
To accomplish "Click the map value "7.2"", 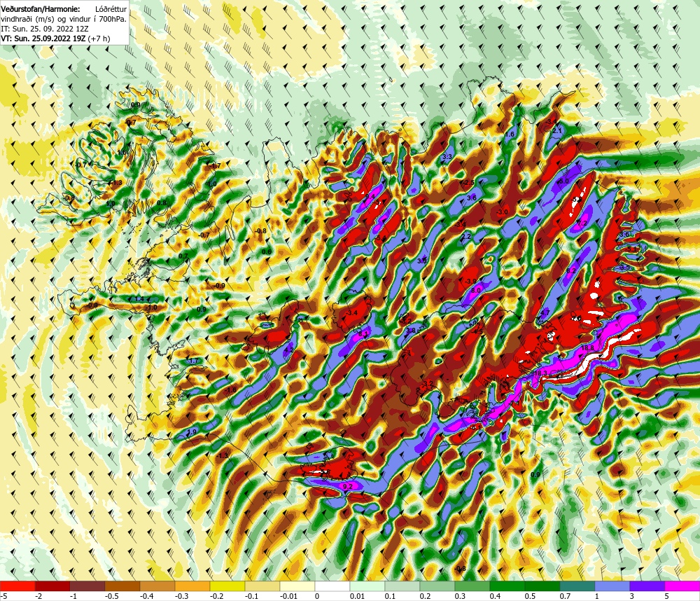I will [x=582, y=223].
